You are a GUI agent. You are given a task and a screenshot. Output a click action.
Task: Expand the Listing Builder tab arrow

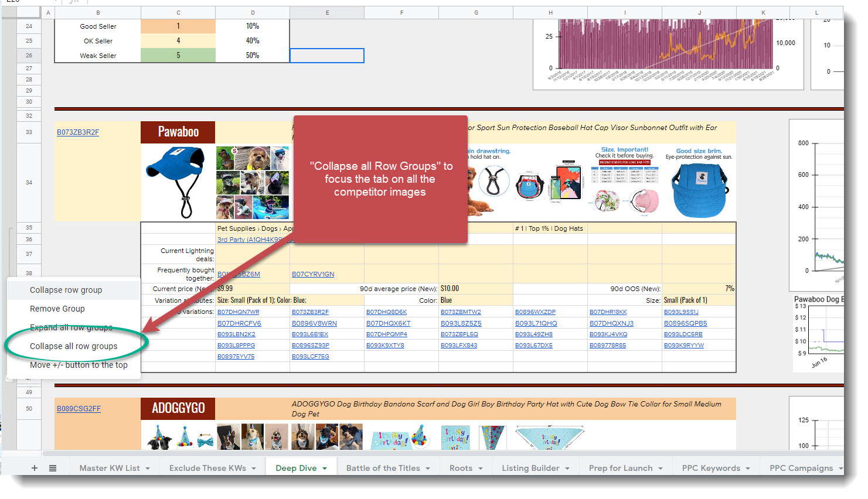tap(567, 469)
